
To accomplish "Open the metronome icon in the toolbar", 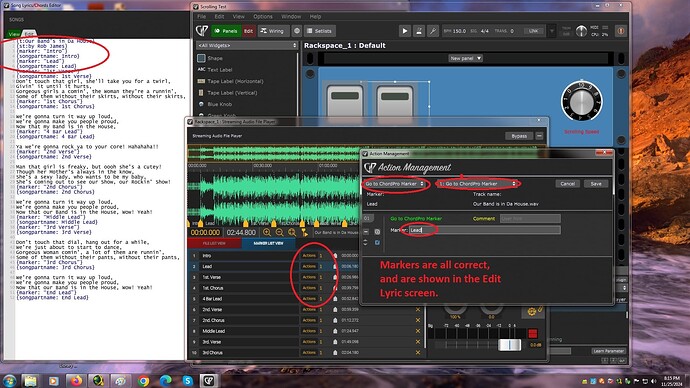I will pyautogui.click(x=418, y=31).
